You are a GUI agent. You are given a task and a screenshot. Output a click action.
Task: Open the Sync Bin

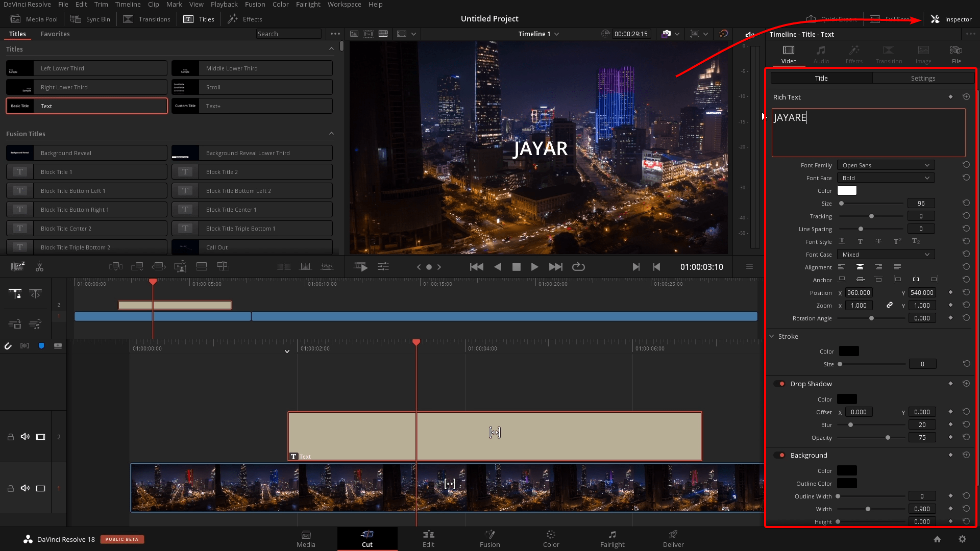pos(90,19)
